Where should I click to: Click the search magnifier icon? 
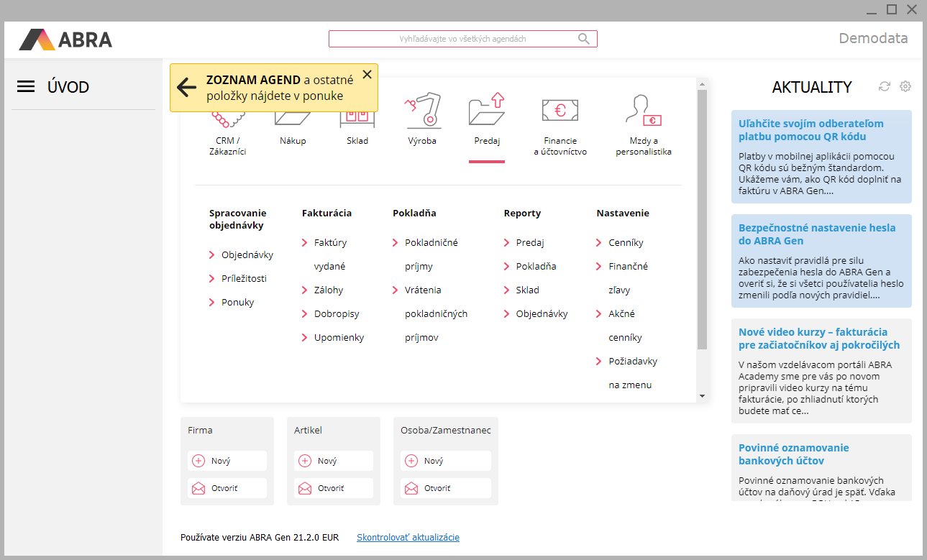[x=584, y=39]
